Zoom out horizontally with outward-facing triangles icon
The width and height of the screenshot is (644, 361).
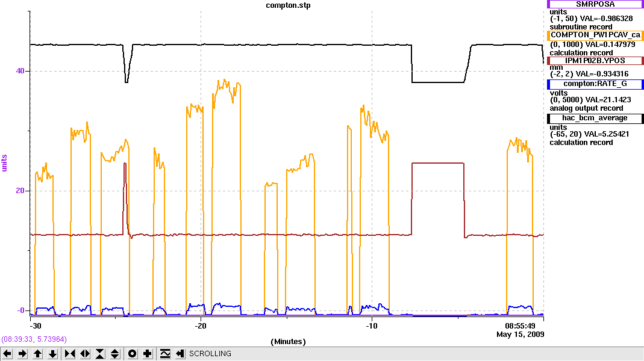85,354
